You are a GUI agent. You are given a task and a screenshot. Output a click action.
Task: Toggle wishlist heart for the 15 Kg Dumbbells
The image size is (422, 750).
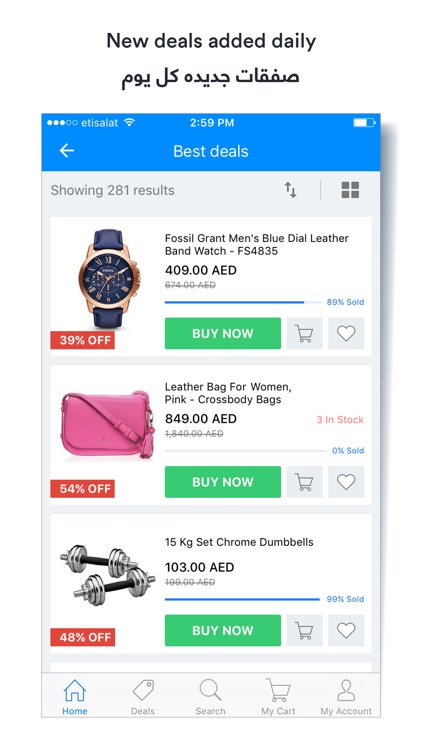click(x=346, y=630)
